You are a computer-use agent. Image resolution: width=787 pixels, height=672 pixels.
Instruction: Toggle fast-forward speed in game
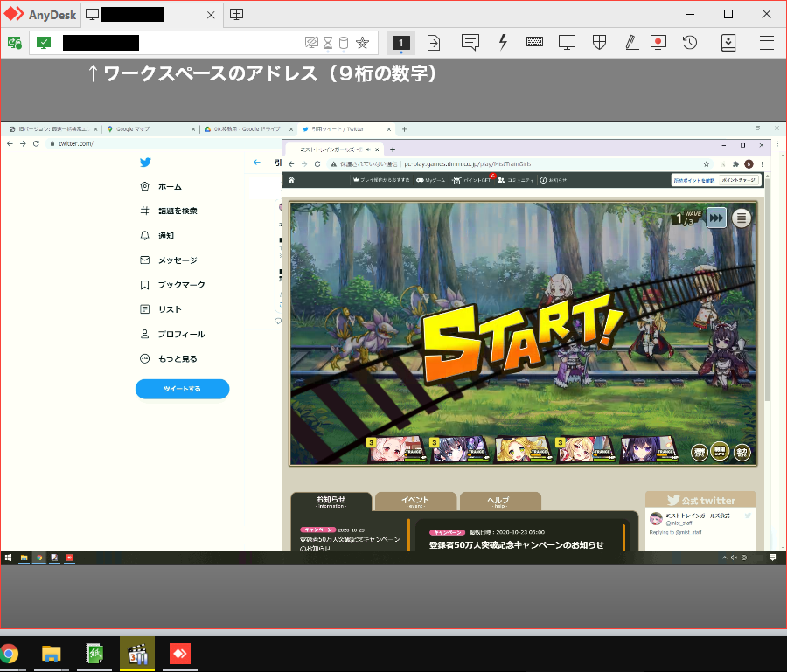716,218
